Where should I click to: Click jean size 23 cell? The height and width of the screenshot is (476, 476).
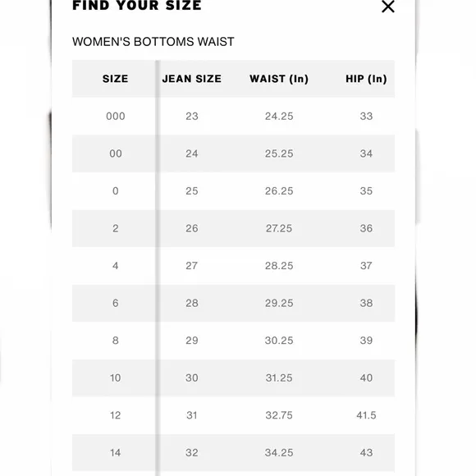point(191,117)
